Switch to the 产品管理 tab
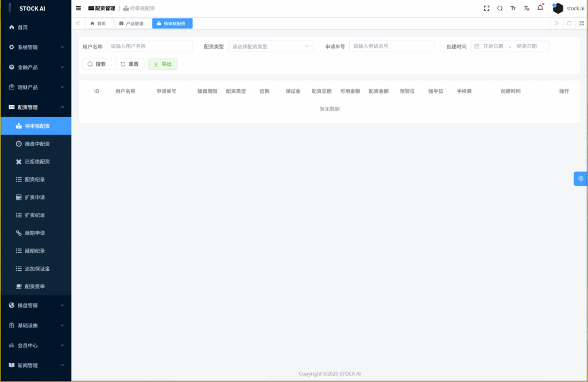Image resolution: width=588 pixels, height=382 pixels. (131, 24)
